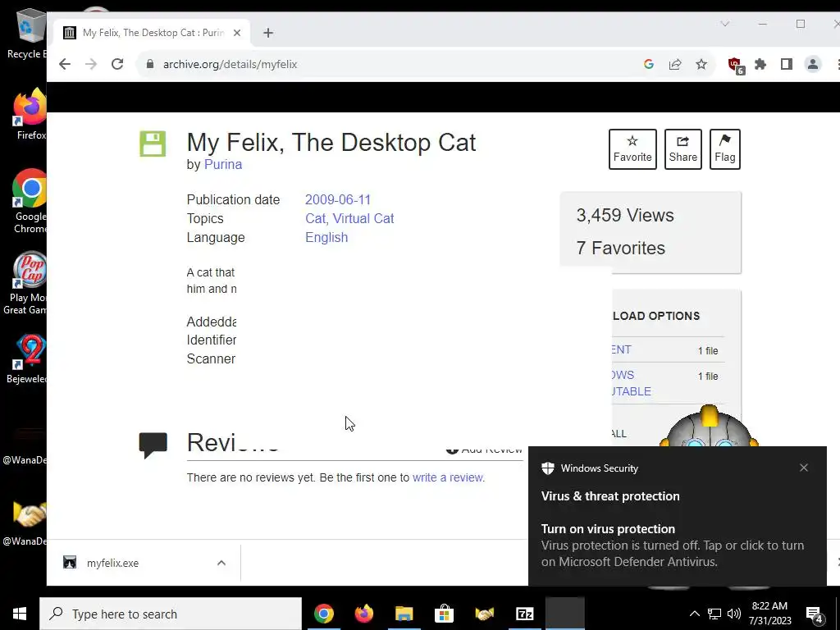Click the green floppy disk software icon
This screenshot has width=840, height=630.
click(x=153, y=144)
